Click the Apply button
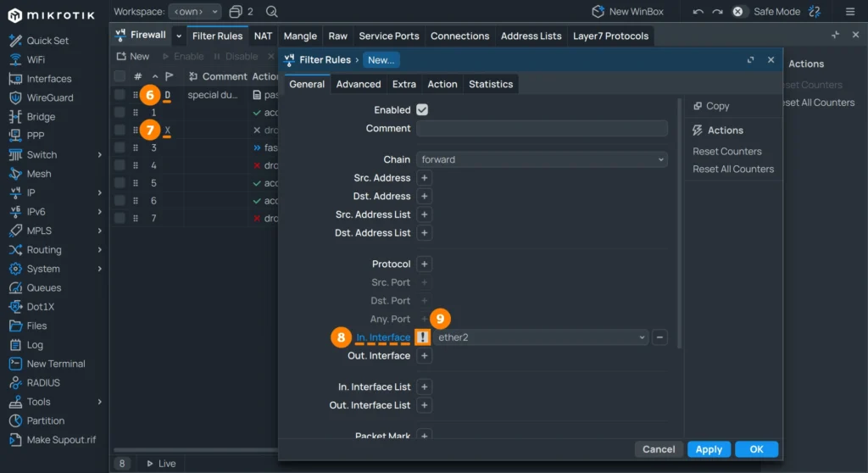Viewport: 868px width, 473px height. [709, 449]
